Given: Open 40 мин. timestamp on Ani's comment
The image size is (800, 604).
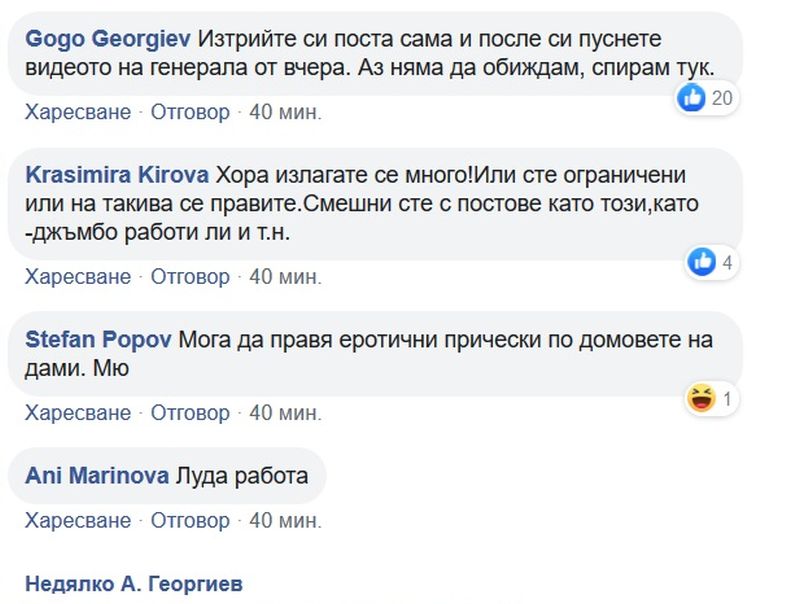Looking at the screenshot, I should click(x=285, y=521).
